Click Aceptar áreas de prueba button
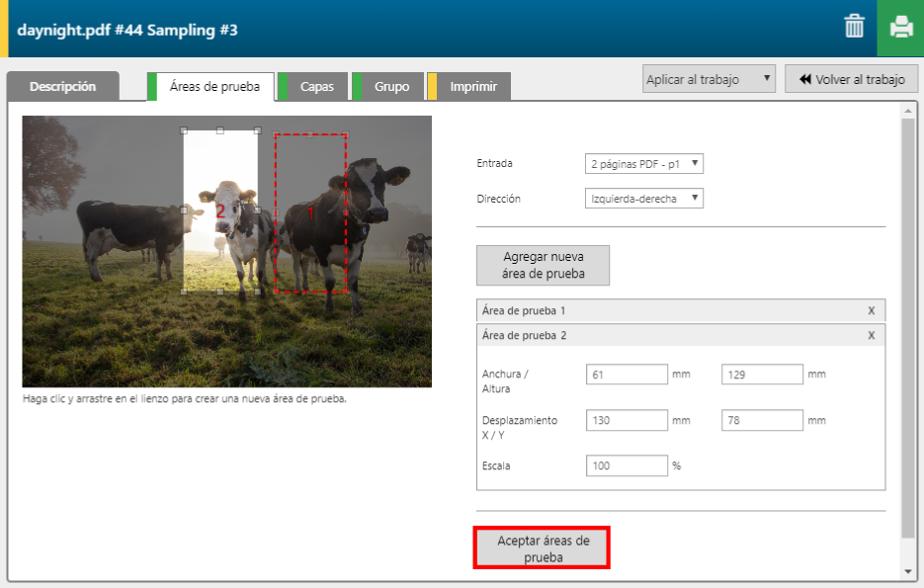The image size is (924, 588). 543,548
